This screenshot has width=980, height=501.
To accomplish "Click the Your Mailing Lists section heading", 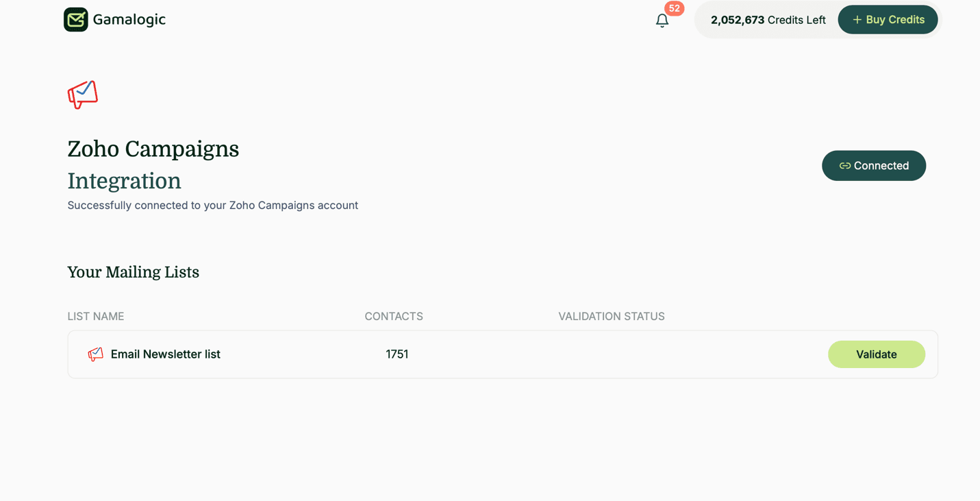I will 133,272.
